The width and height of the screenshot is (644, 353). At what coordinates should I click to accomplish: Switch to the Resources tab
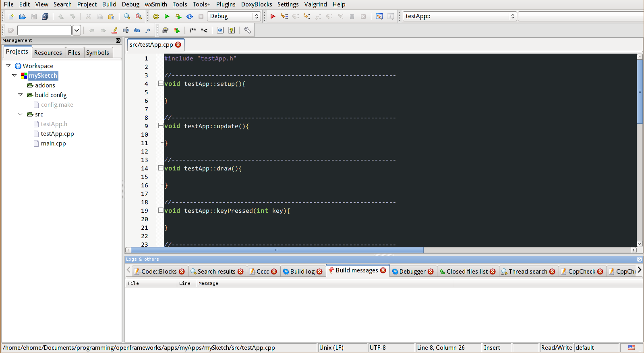[x=48, y=53]
